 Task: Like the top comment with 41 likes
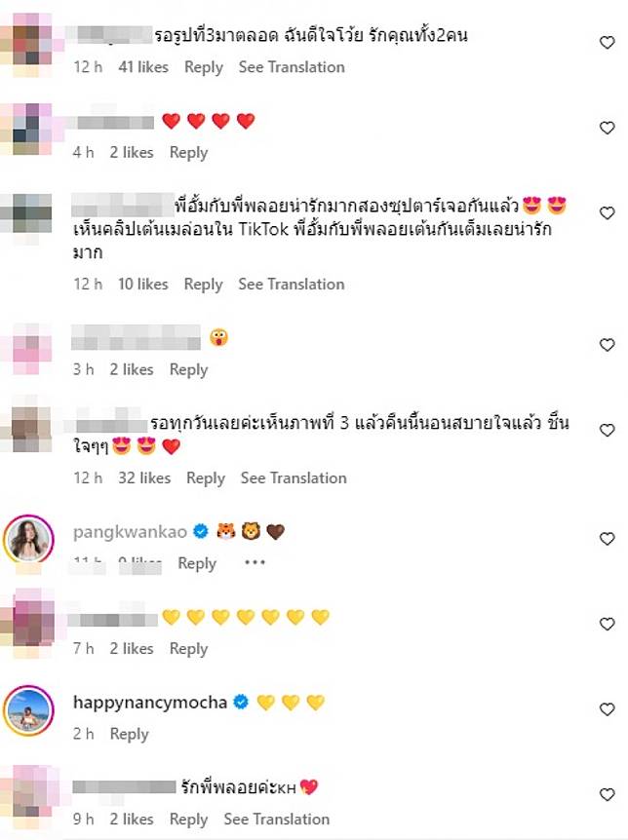coord(607,42)
